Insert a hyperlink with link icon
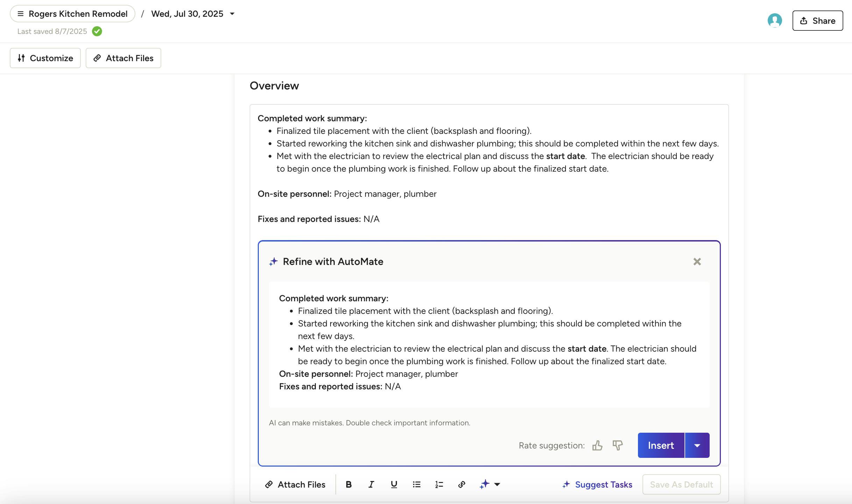Screen dimensions: 852x504 point(462,484)
